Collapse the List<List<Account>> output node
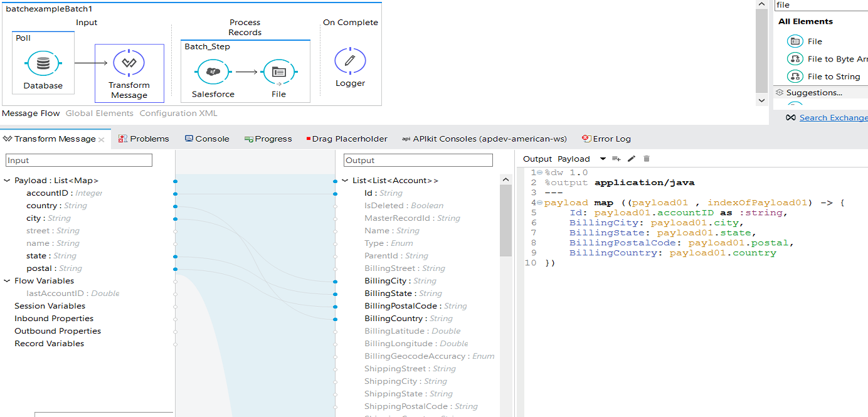This screenshot has height=417, width=868. coord(345,181)
